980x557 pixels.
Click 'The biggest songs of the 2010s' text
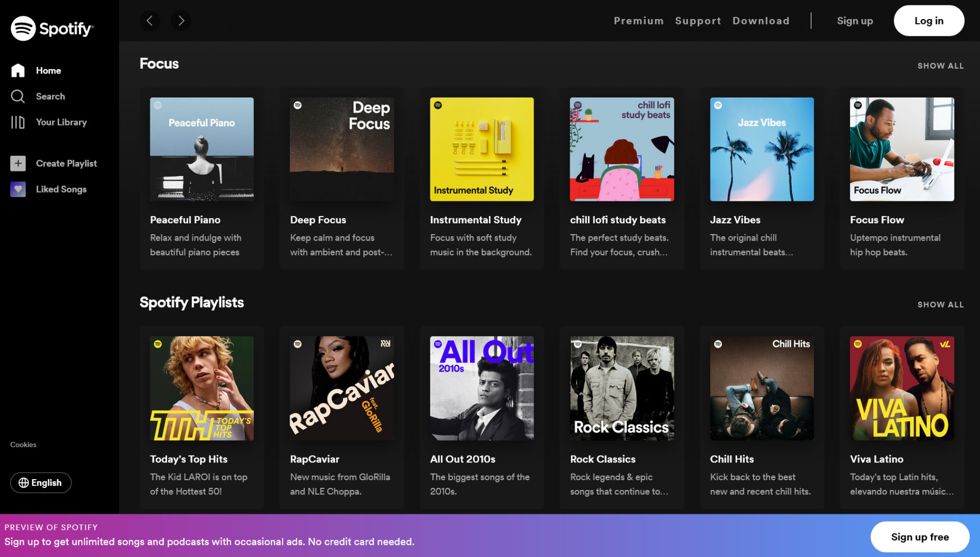(x=480, y=484)
